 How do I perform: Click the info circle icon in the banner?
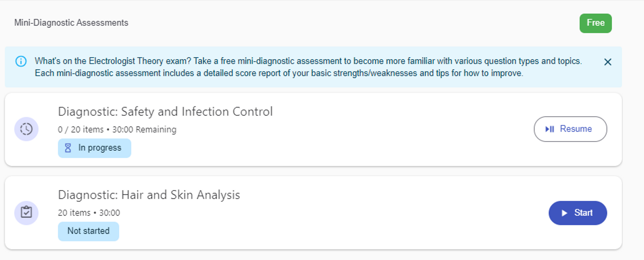pyautogui.click(x=21, y=61)
